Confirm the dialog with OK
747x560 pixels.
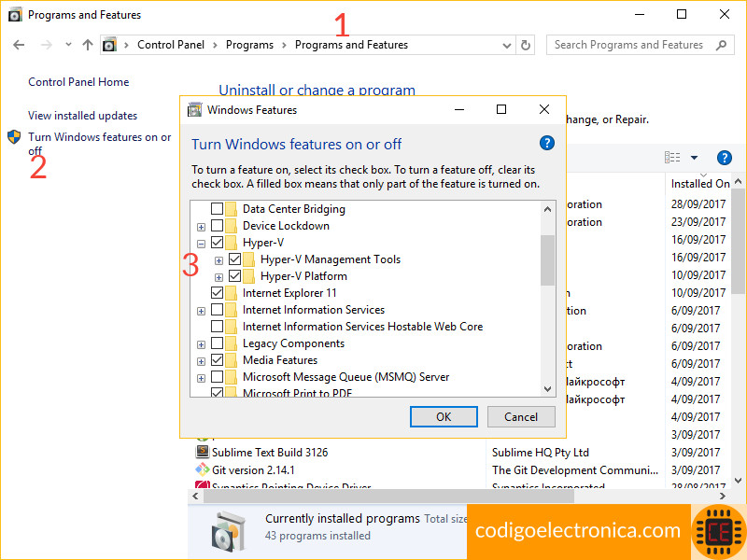coord(444,416)
